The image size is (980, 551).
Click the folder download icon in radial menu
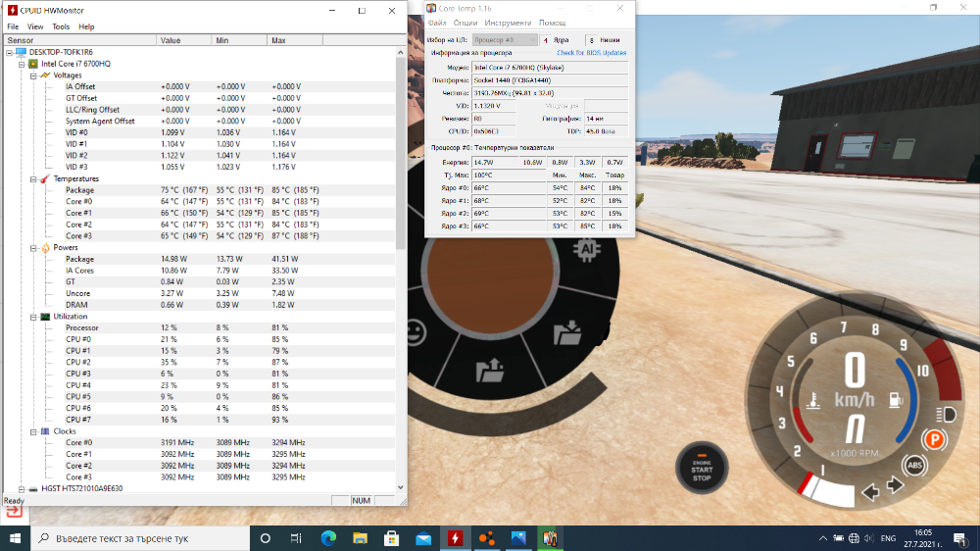tap(567, 332)
